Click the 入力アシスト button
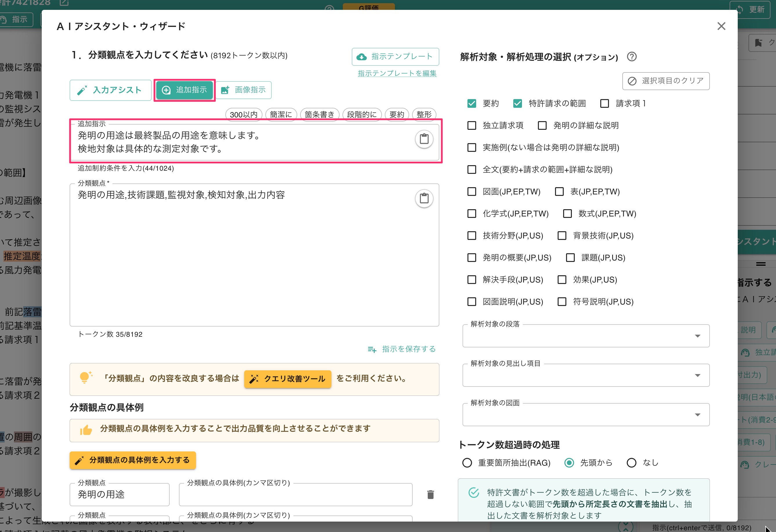776x532 pixels. pyautogui.click(x=110, y=90)
